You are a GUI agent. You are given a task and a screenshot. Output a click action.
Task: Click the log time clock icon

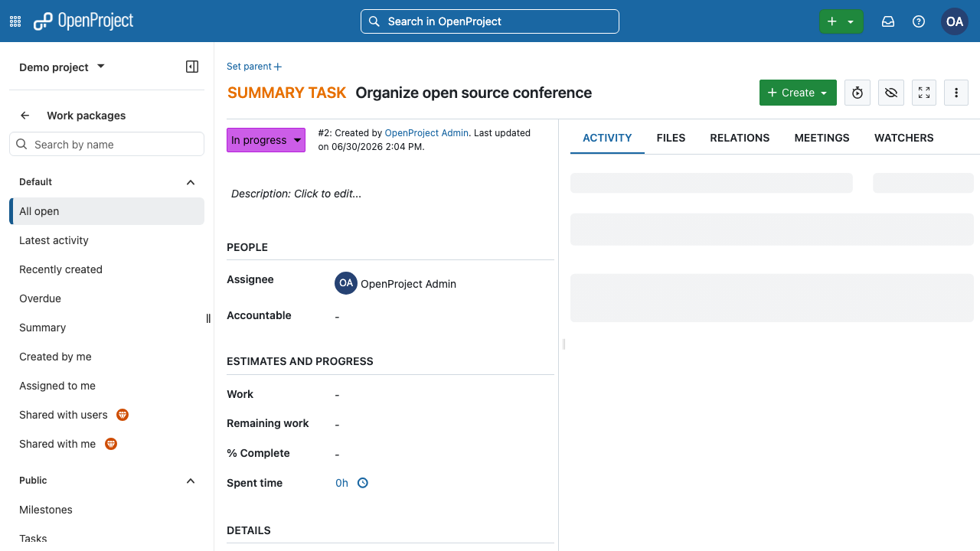363,483
